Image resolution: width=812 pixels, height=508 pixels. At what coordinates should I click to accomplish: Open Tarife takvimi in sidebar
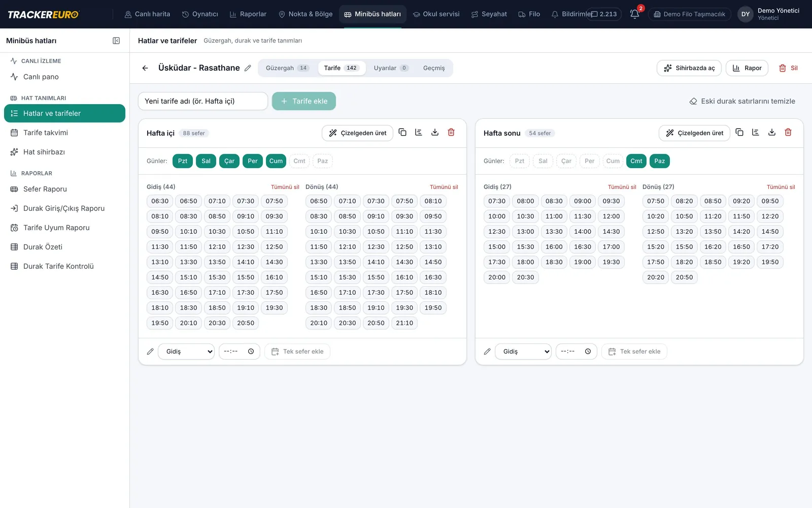tap(64, 133)
